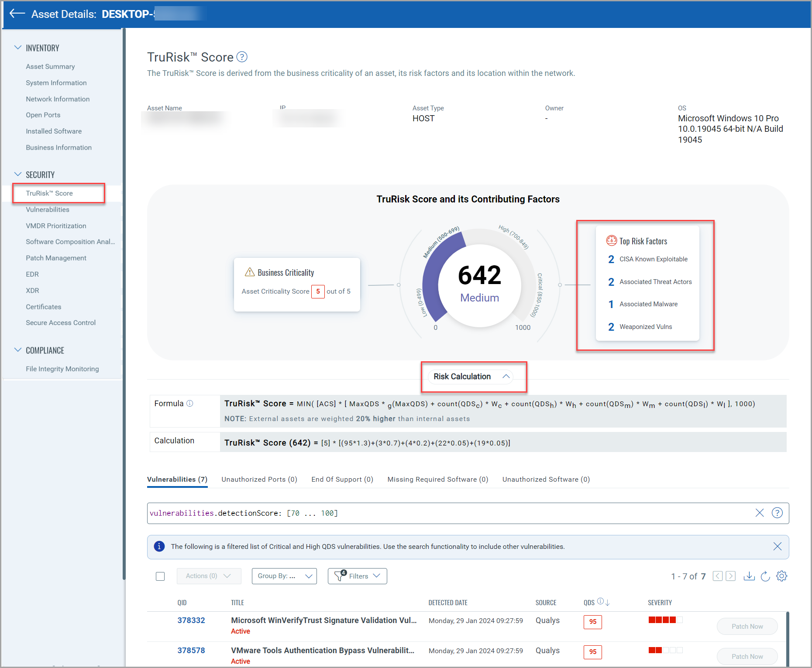This screenshot has height=668, width=812.
Task: Switch to Unauthorized Software (0) tab
Action: 546,479
